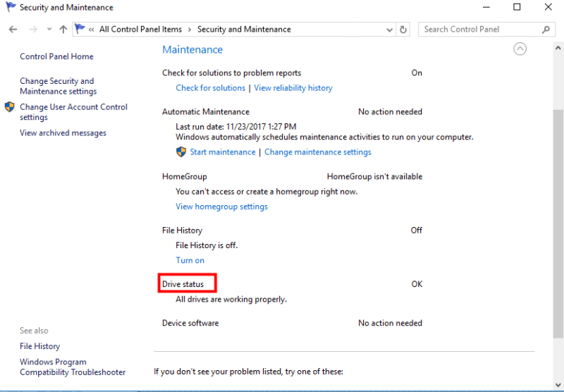The width and height of the screenshot is (564, 392).
Task: Click the flag icon in the address bar
Action: [x=80, y=29]
